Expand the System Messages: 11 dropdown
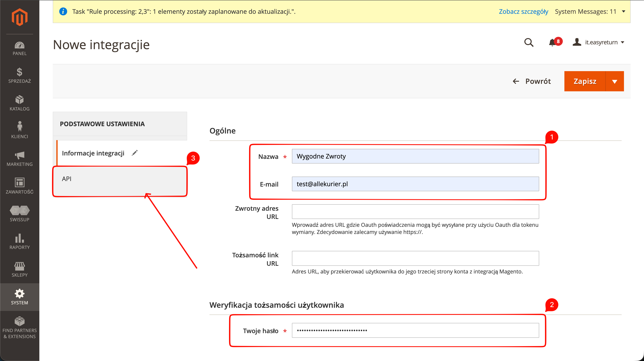This screenshot has height=361, width=644. pos(590,11)
